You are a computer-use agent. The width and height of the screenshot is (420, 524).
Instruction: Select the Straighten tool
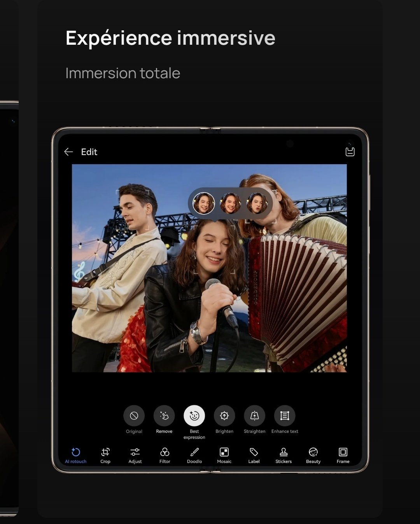click(254, 416)
